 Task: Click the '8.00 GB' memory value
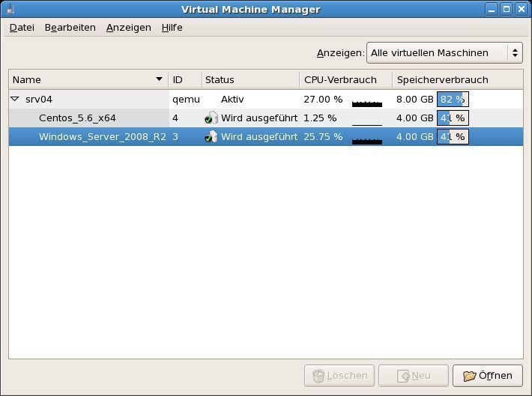click(x=415, y=100)
